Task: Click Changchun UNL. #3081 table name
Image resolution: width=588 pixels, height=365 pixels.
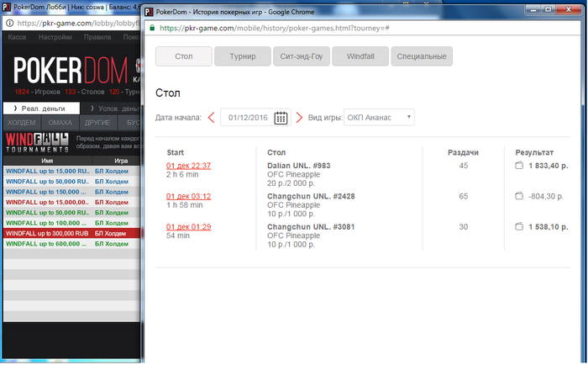Action: click(311, 227)
